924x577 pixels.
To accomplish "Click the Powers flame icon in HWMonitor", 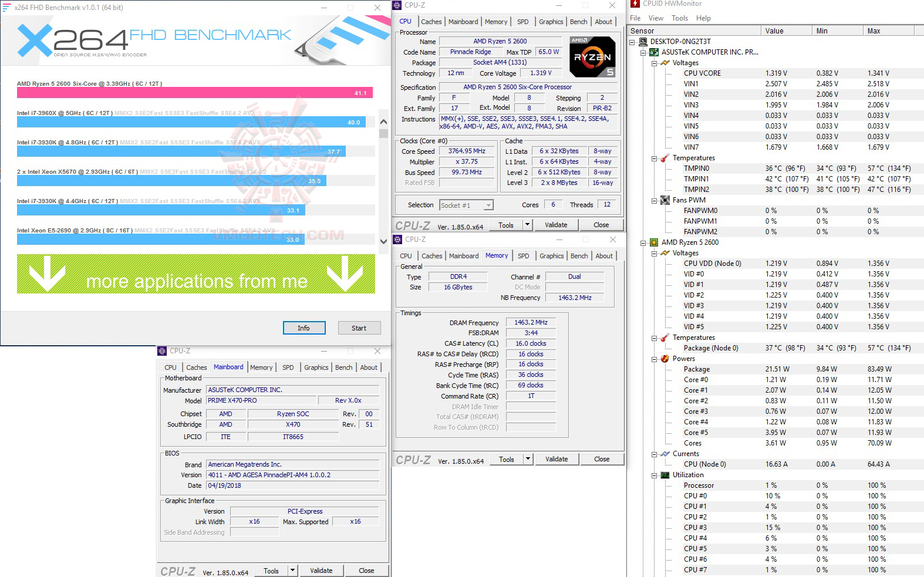I will click(x=665, y=359).
